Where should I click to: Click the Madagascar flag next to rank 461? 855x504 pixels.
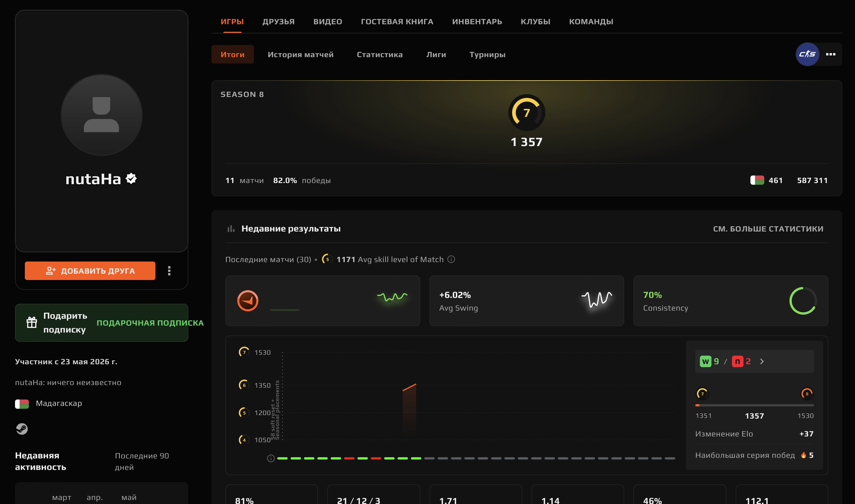tap(757, 180)
